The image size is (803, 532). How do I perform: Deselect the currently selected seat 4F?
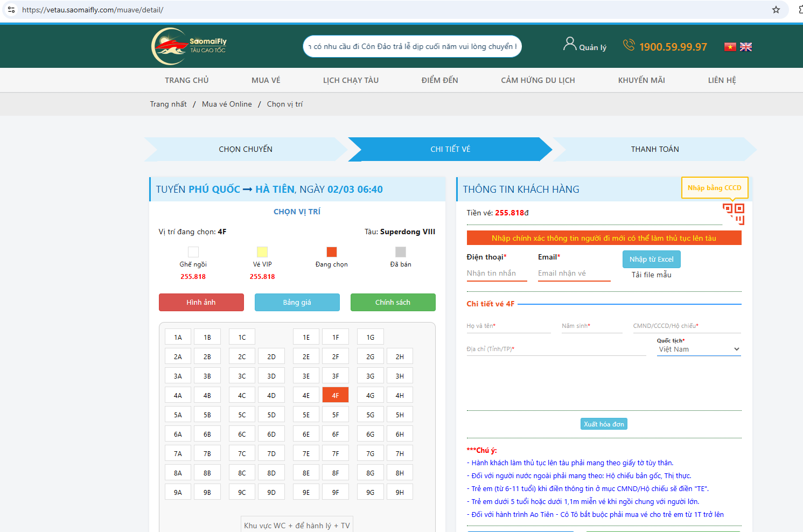point(335,395)
